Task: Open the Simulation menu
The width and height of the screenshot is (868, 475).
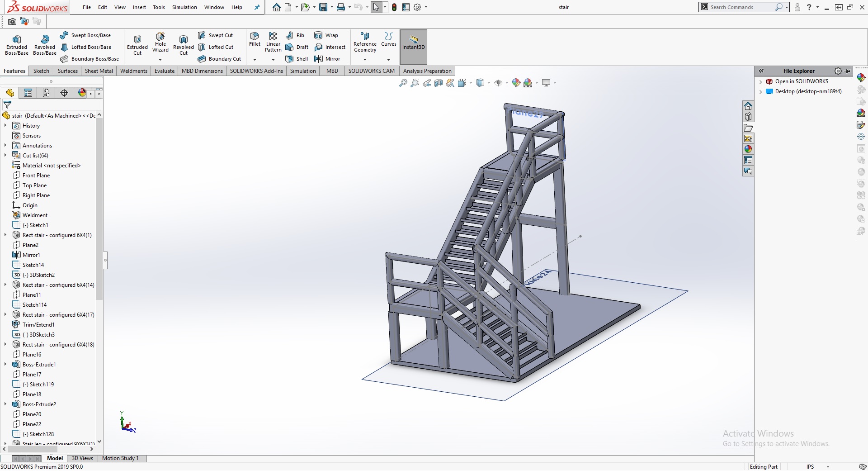Action: pyautogui.click(x=184, y=7)
